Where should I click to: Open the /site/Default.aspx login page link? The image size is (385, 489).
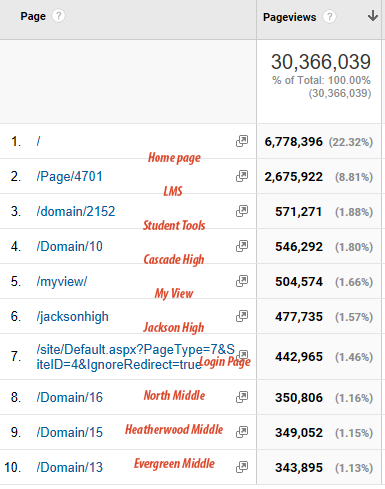pos(136,357)
